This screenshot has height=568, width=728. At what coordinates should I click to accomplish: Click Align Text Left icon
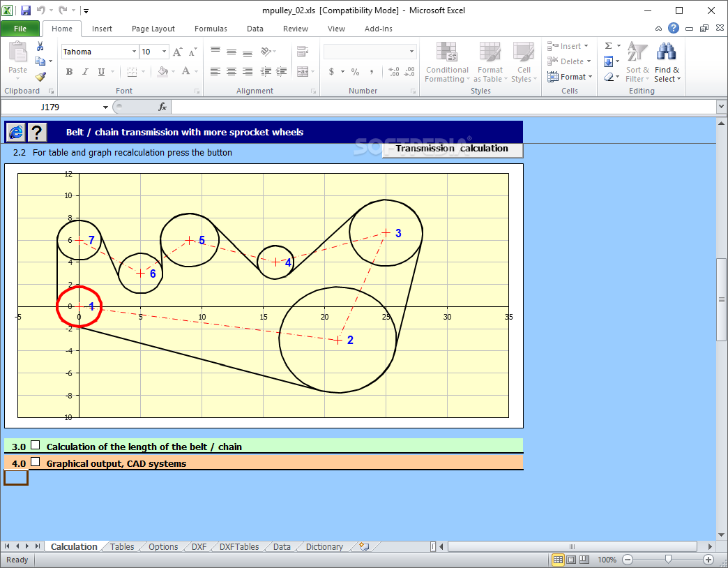coord(215,71)
